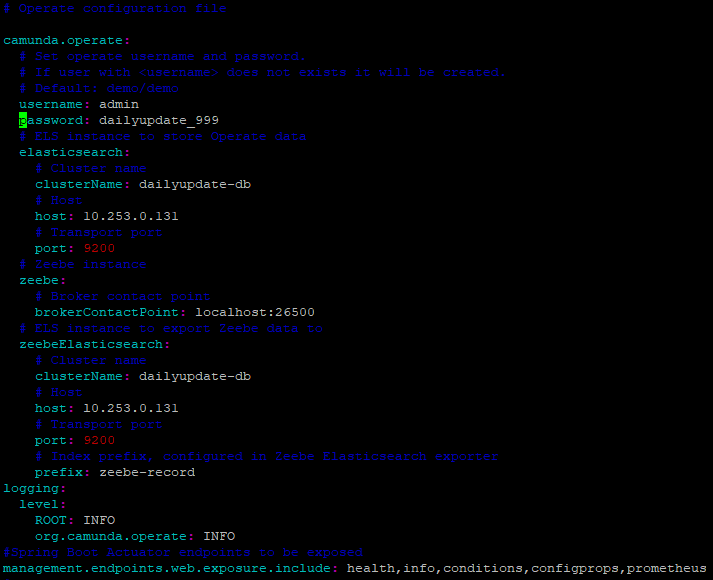Click the zeebeElasticsearch section key
713x580 pixels.
pos(94,344)
